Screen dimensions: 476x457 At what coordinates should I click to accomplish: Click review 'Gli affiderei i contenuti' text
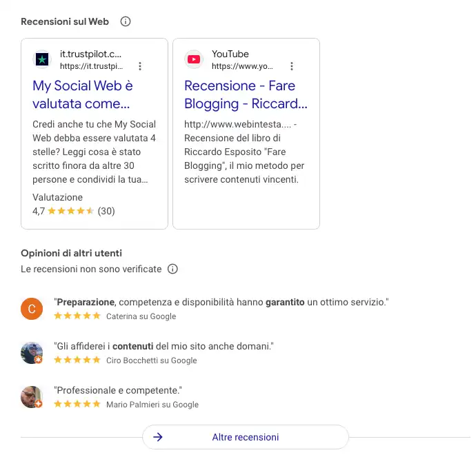point(163,346)
